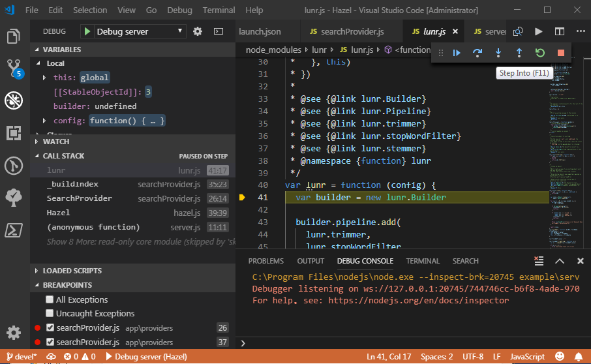Disable the searchProvider.js line 26 breakpoint

tap(50, 328)
